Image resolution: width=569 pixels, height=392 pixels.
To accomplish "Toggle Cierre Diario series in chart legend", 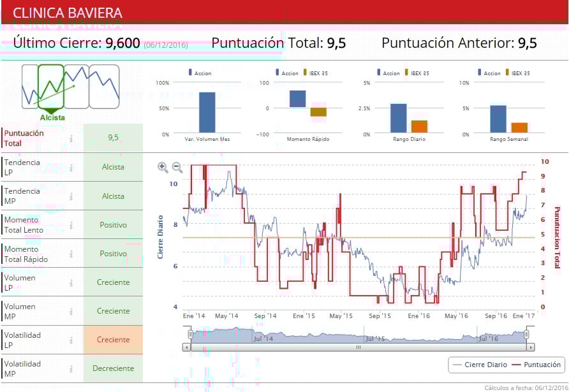I will pos(480,365).
